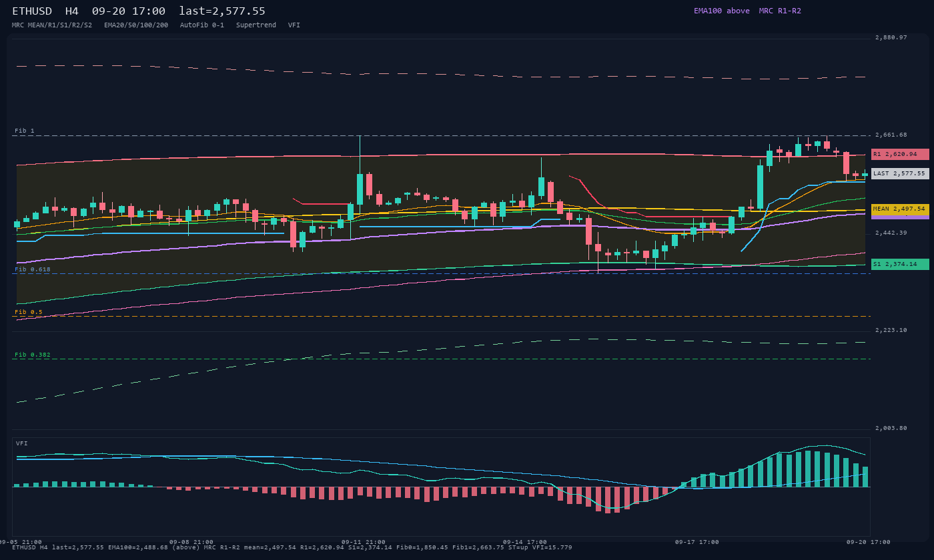
Task: Click the LAST 2,577.55 price tag
Action: coord(900,173)
